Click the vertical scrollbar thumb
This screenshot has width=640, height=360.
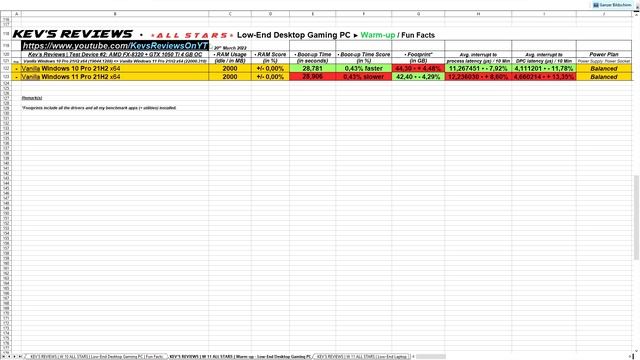tap(636, 217)
